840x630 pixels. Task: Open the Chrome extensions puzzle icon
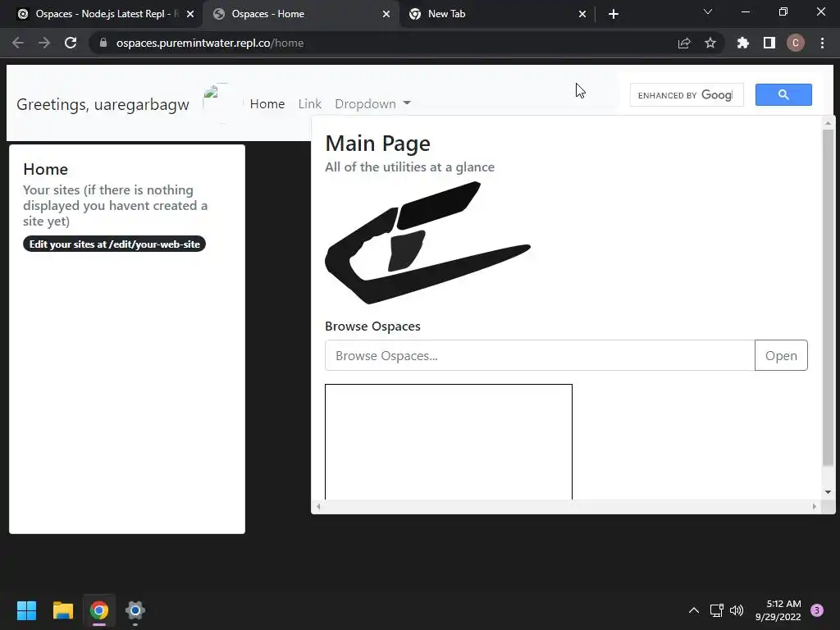click(x=742, y=43)
